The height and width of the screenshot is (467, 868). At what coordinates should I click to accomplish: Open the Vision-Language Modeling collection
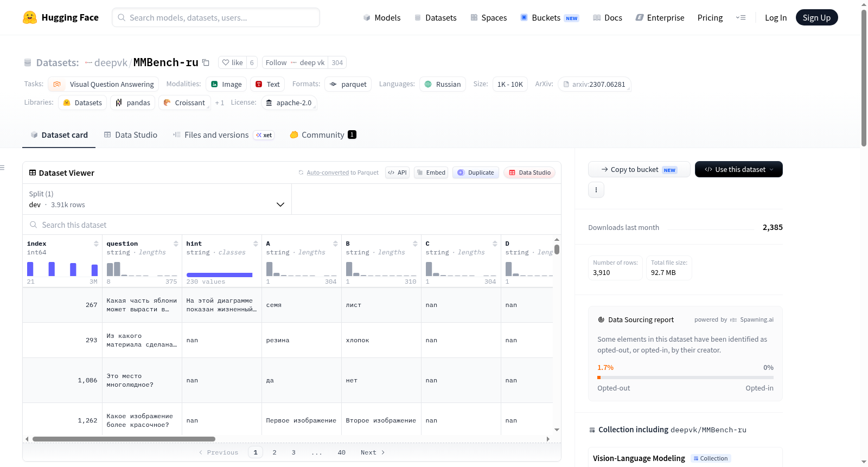click(639, 458)
